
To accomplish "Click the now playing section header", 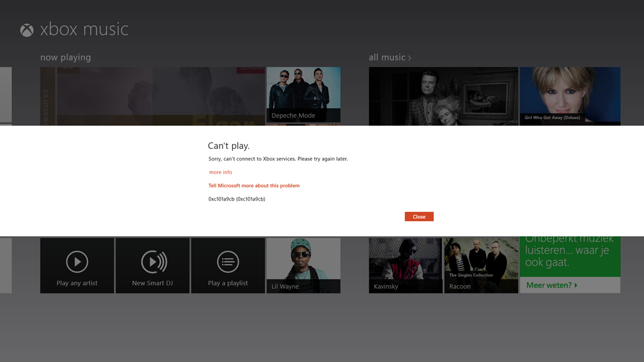I will coord(65,58).
